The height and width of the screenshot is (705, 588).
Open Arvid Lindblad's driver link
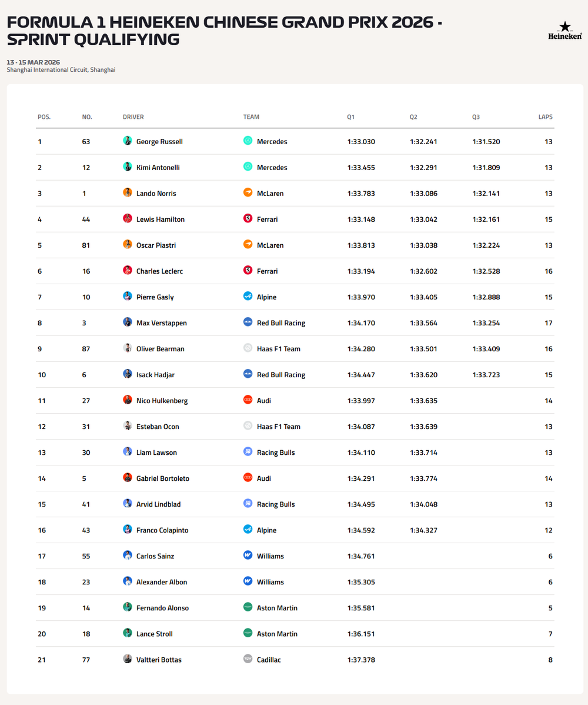point(159,504)
